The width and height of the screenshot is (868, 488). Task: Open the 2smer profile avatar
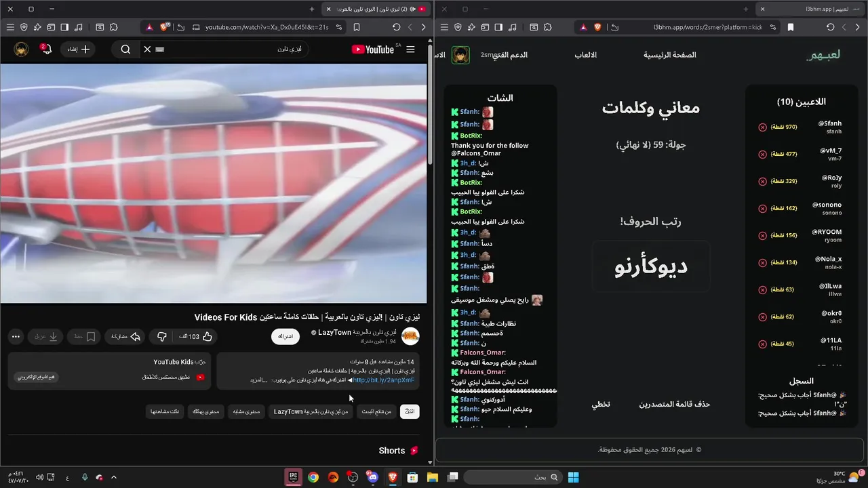(x=460, y=55)
